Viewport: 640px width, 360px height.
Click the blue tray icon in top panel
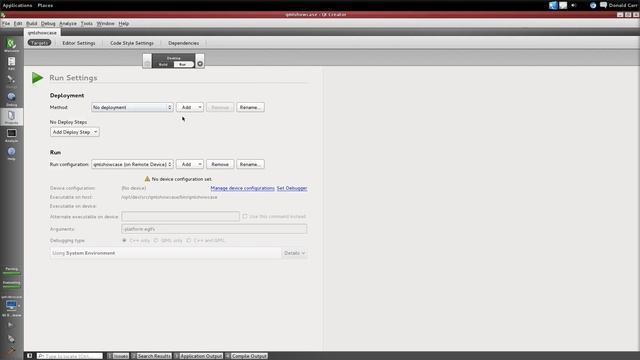553,5
